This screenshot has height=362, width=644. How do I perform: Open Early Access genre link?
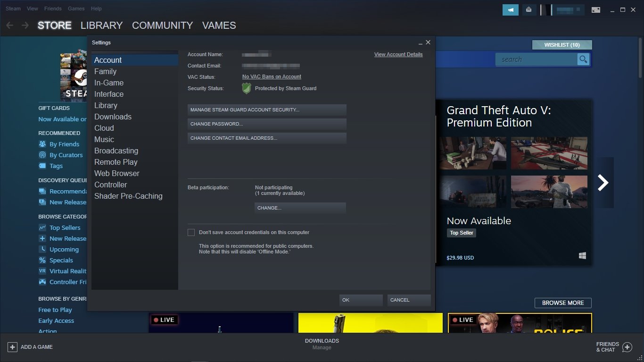[x=56, y=320]
